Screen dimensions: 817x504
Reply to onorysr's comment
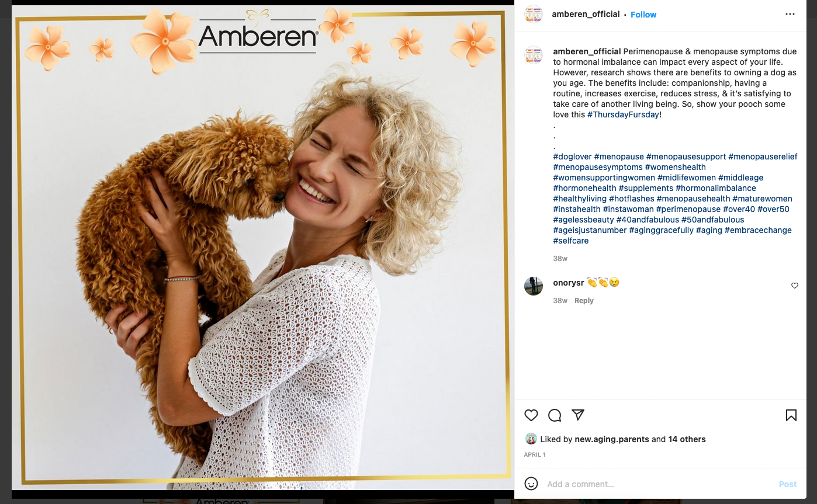tap(584, 301)
